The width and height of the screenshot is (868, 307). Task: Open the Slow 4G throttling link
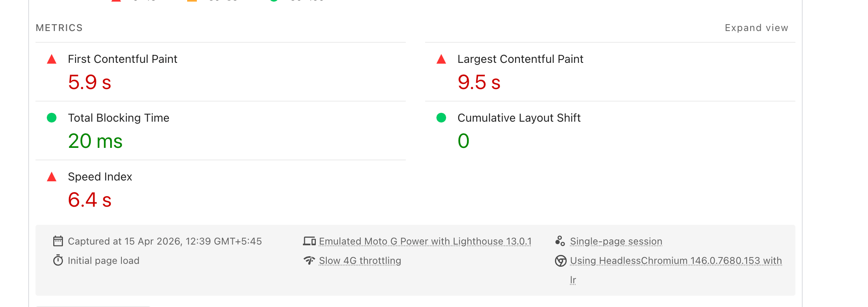click(x=359, y=261)
